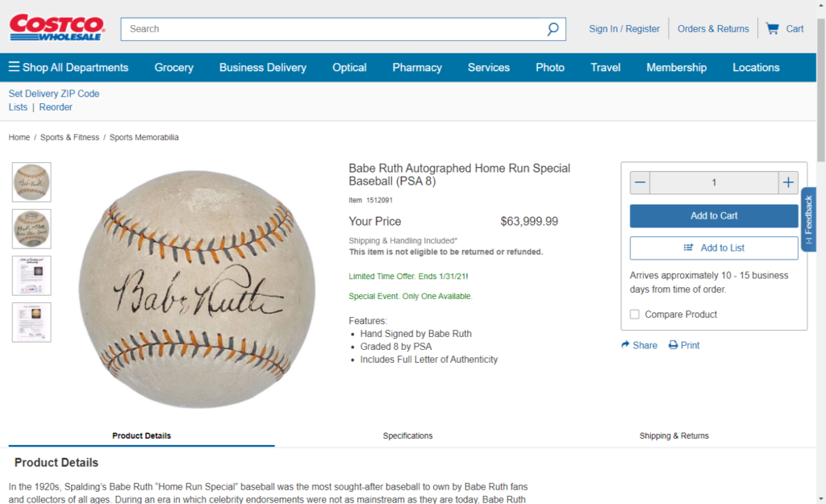Screen dimensions: 826x504
Task: Switch to the Specifications tab
Action: (x=407, y=435)
